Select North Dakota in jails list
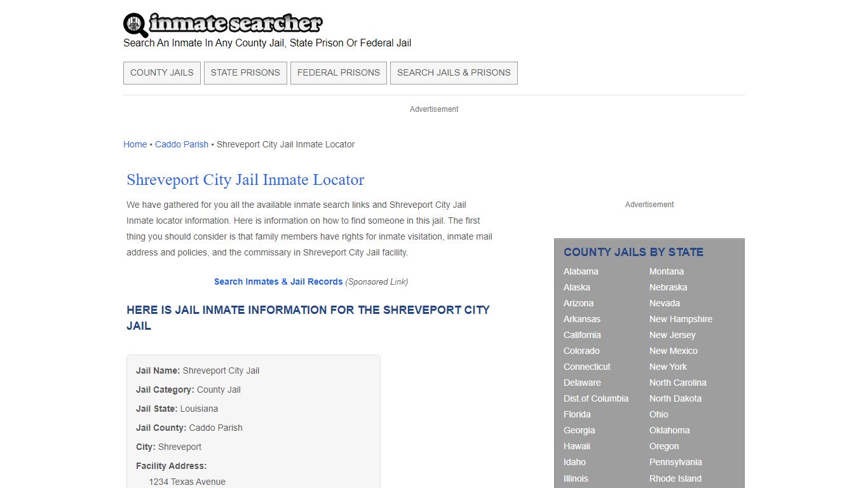The height and width of the screenshot is (488, 868). [x=675, y=398]
